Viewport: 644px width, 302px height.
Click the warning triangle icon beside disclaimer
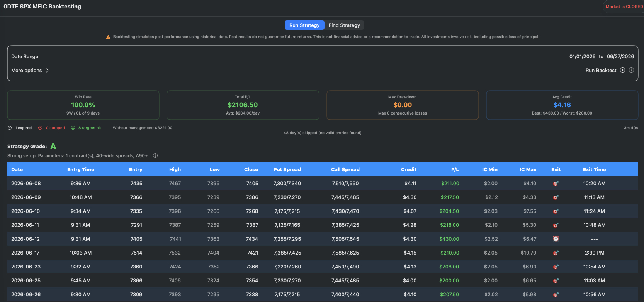108,37
